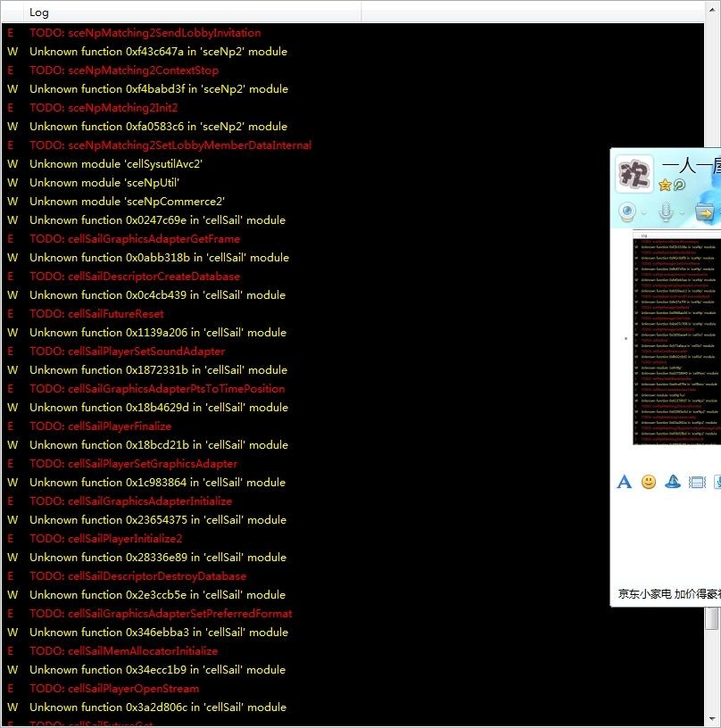Expand the microphone options dropdown arrow

tap(683, 213)
